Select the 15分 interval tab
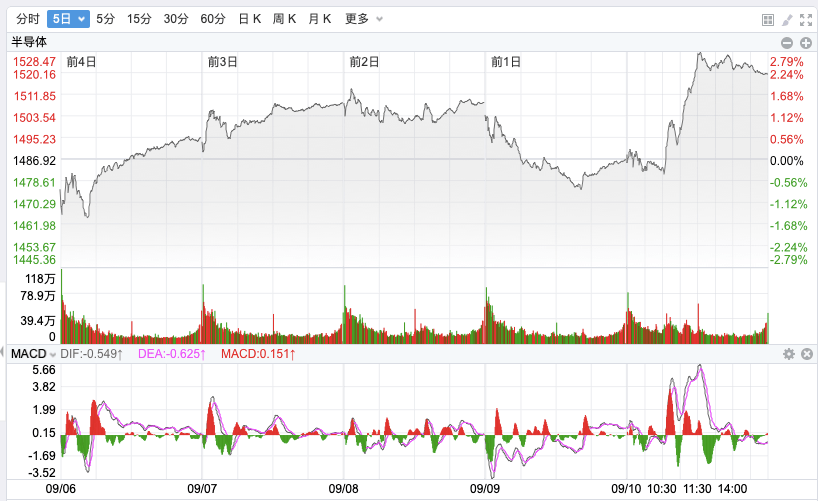 point(140,19)
